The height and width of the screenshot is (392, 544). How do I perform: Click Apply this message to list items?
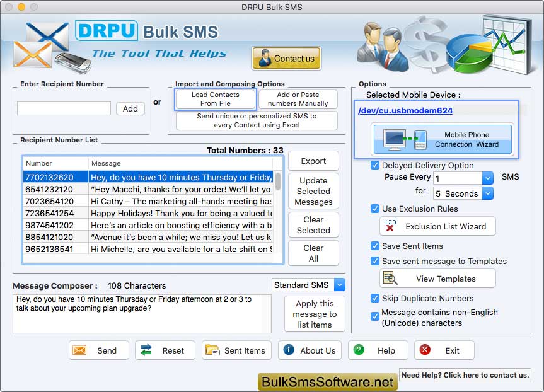315,314
